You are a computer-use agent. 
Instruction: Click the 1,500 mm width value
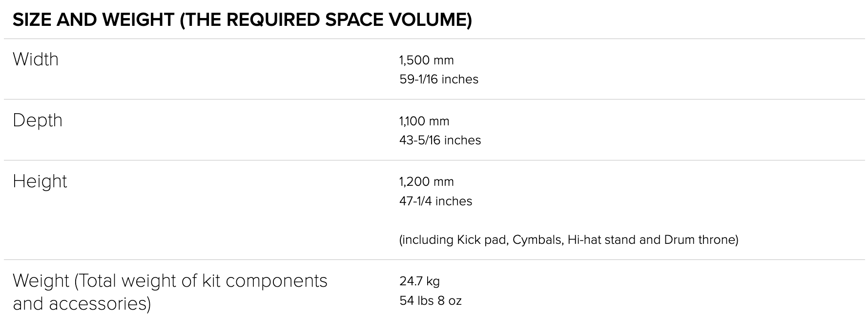[426, 60]
